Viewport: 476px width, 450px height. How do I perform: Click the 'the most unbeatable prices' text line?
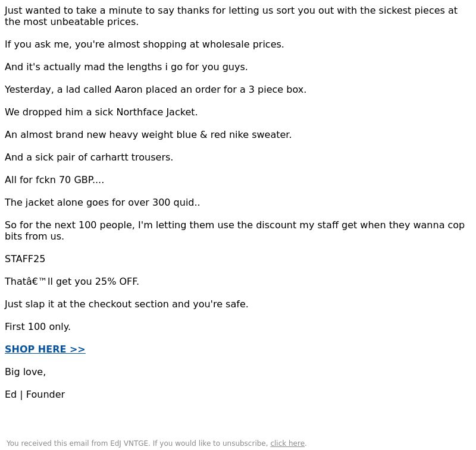(x=71, y=22)
